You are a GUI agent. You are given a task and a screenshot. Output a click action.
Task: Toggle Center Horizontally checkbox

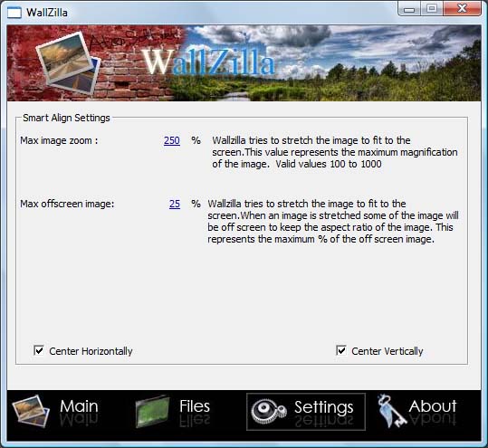coord(39,350)
